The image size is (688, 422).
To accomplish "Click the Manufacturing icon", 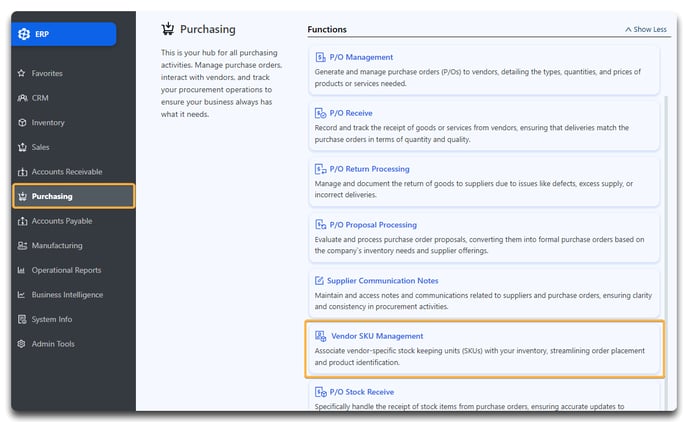I will (x=22, y=245).
